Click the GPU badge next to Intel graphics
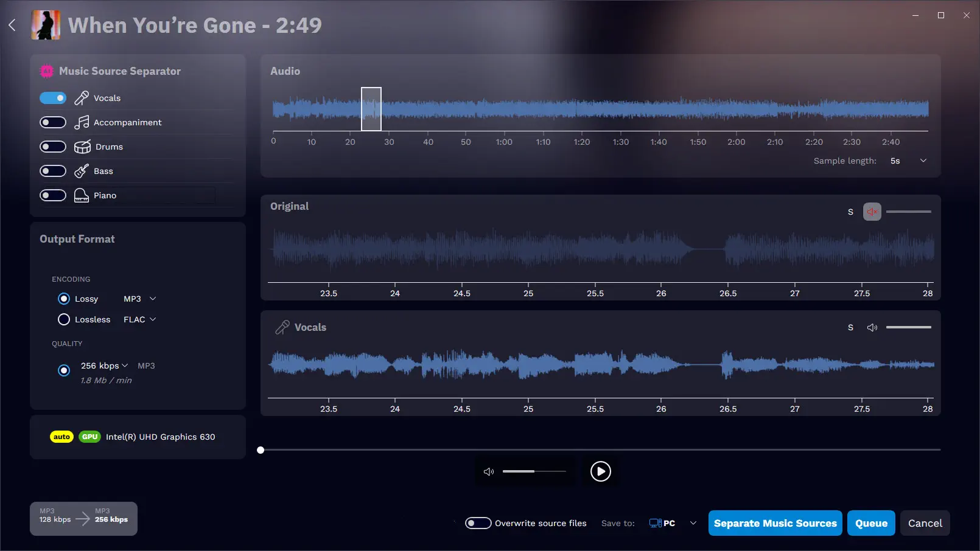980x551 pixels. coord(89,436)
